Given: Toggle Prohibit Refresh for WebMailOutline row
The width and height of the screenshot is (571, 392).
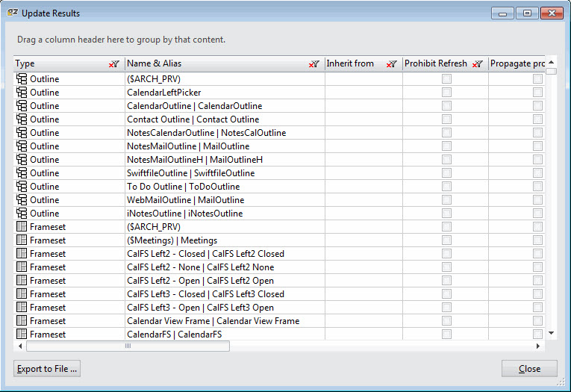Looking at the screenshot, I should pyautogui.click(x=446, y=200).
